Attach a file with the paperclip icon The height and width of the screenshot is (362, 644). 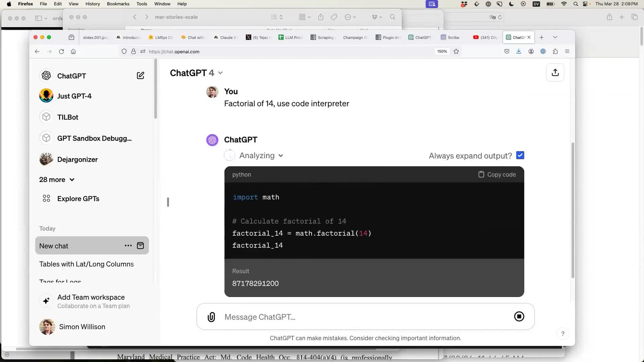(x=211, y=317)
